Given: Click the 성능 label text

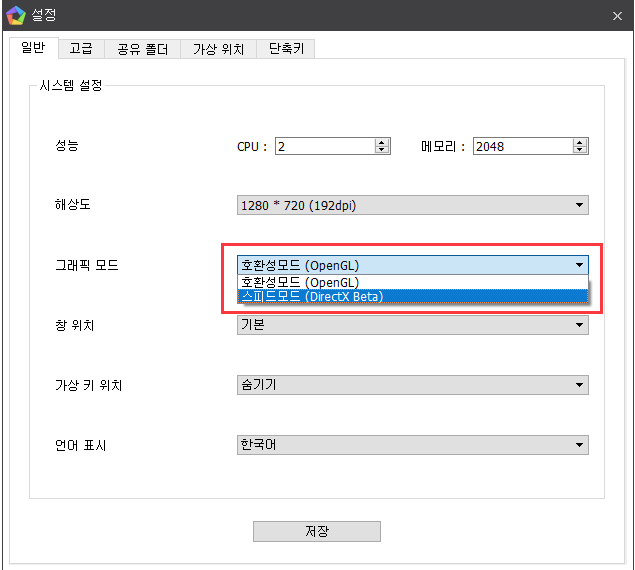Looking at the screenshot, I should [x=67, y=145].
